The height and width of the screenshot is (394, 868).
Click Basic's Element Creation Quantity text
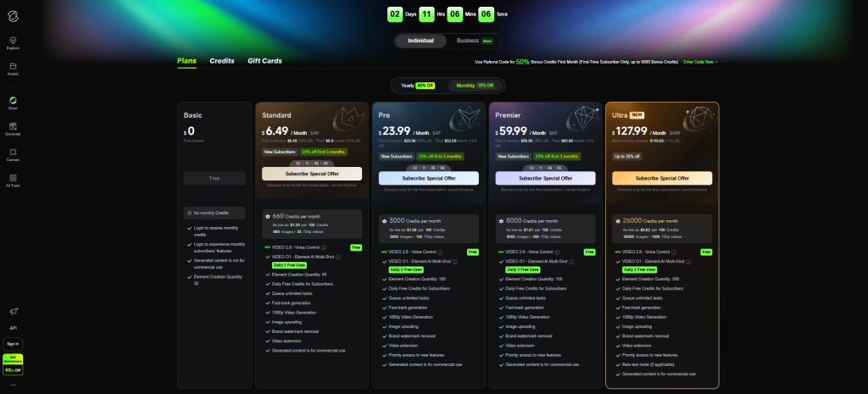click(x=218, y=280)
